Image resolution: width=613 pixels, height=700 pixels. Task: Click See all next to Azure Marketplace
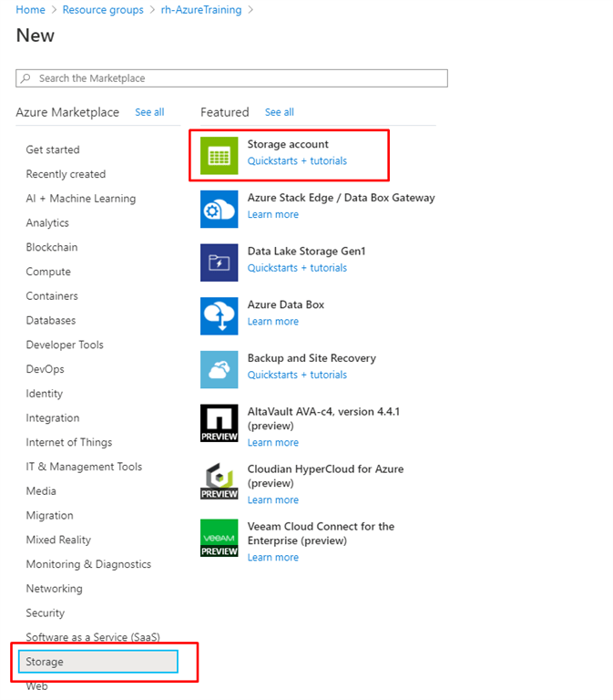pyautogui.click(x=149, y=112)
